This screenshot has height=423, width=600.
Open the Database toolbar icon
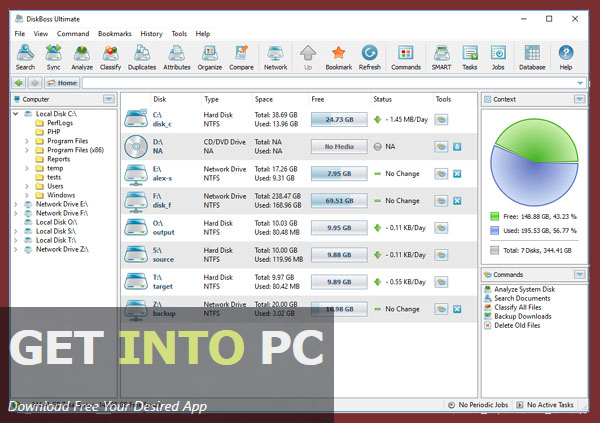click(x=533, y=57)
